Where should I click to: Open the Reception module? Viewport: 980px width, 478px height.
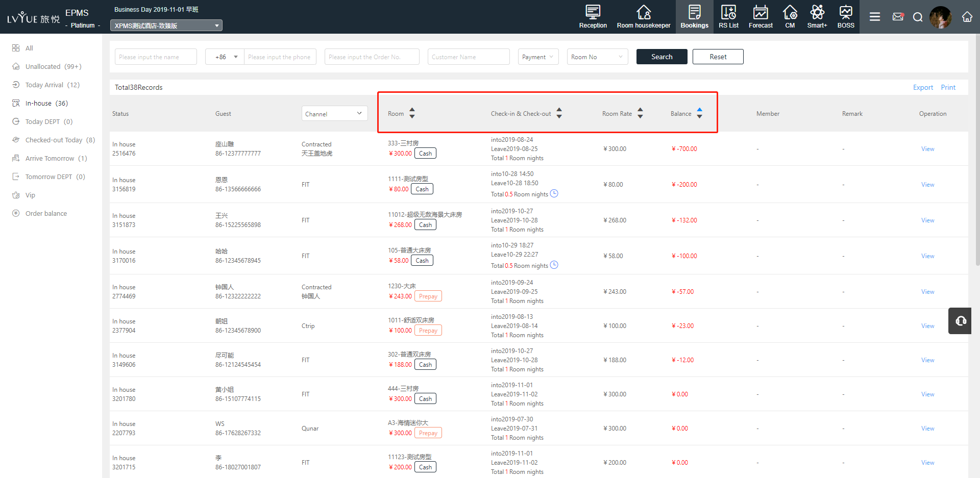point(593,17)
